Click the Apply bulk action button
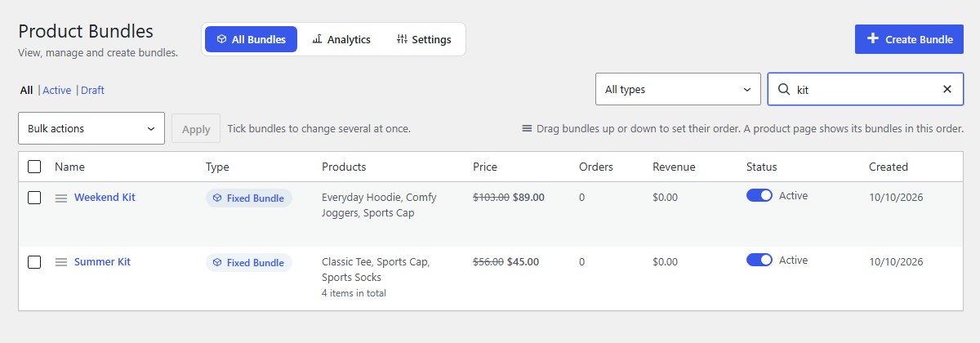The height and width of the screenshot is (343, 980). tap(196, 129)
